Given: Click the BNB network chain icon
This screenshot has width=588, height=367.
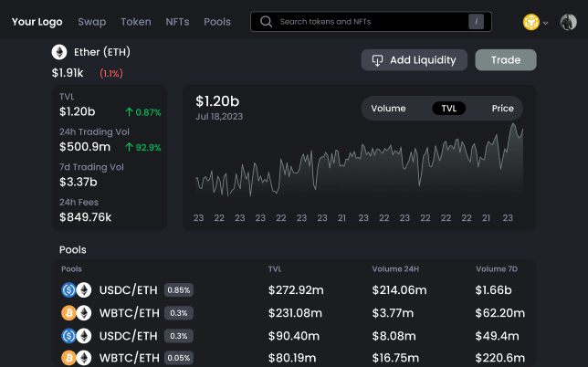Looking at the screenshot, I should coord(530,22).
